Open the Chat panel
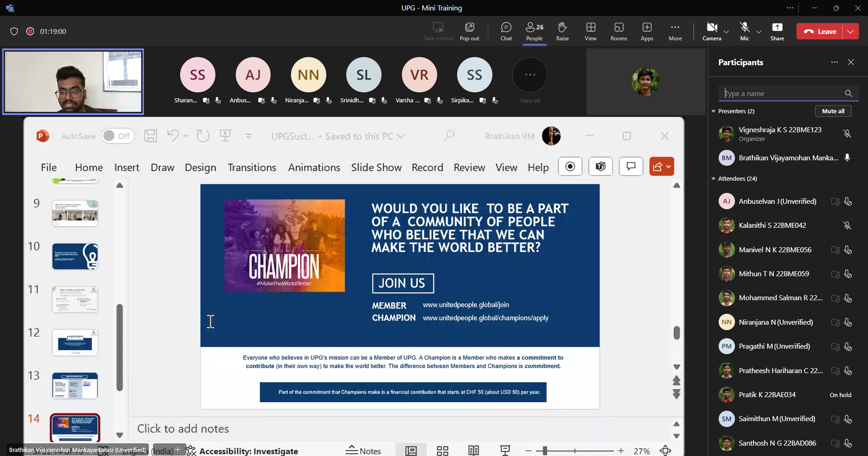 506,31
